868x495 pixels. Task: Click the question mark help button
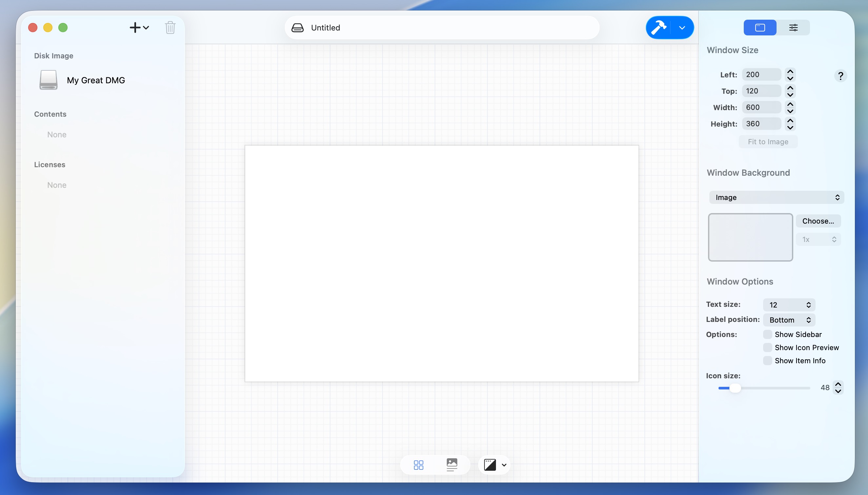pos(840,76)
